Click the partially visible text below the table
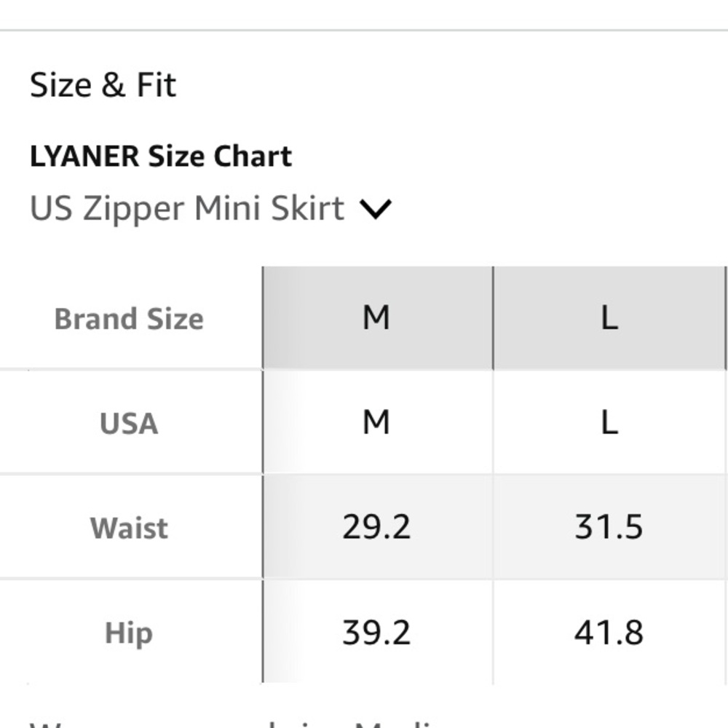 click(x=232, y=724)
